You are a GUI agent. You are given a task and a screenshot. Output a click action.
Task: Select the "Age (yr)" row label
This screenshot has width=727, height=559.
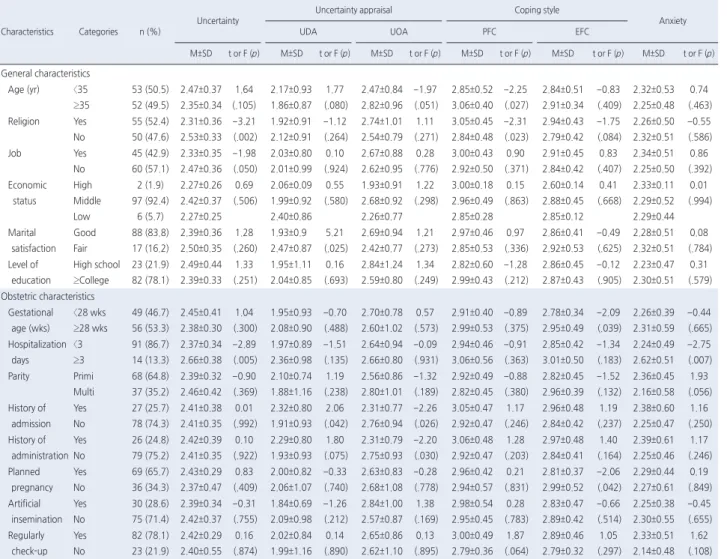coord(23,89)
